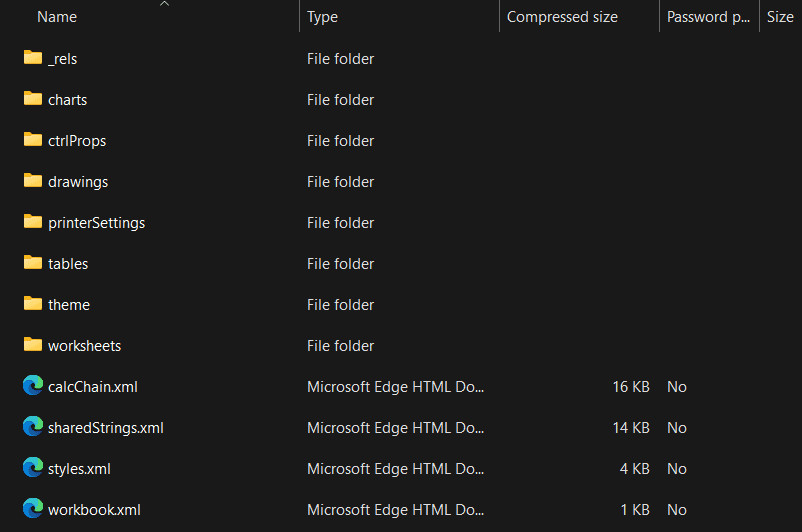The image size is (802, 532).
Task: Click the Password protected column header
Action: (x=708, y=17)
